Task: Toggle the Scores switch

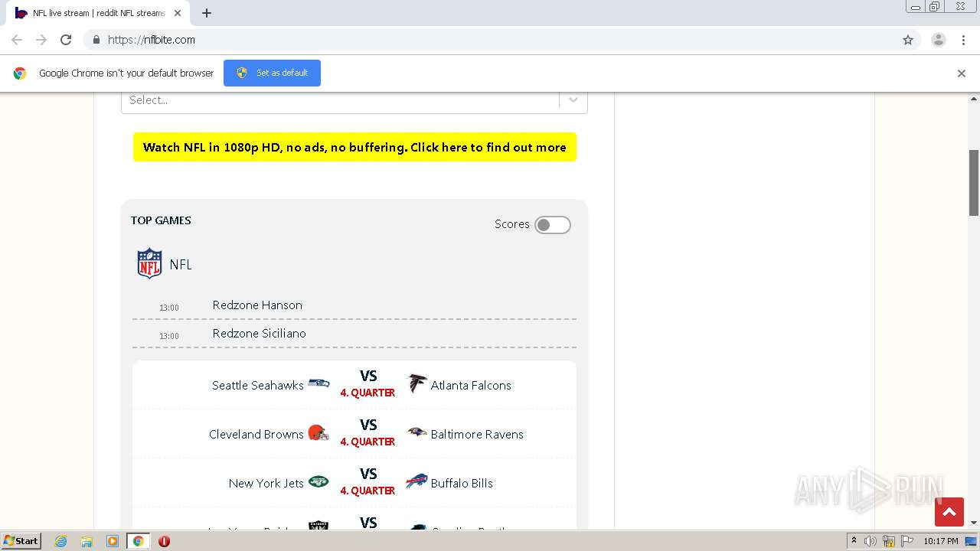Action: (553, 224)
